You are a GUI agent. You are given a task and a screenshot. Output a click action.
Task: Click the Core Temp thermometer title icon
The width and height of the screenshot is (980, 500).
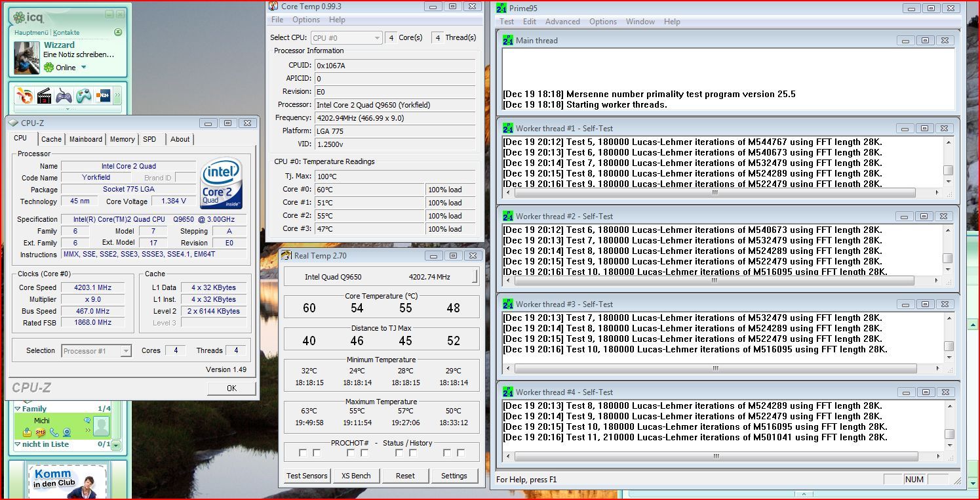coord(273,6)
